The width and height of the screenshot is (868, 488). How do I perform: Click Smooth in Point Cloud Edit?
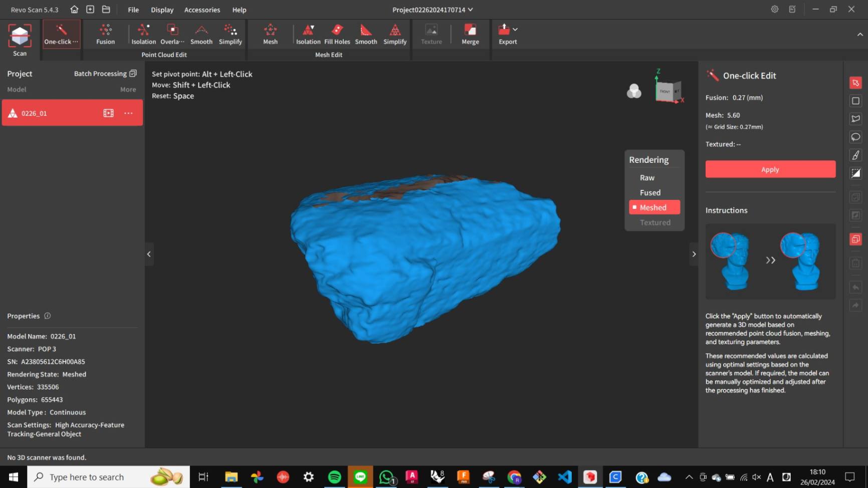201,34
